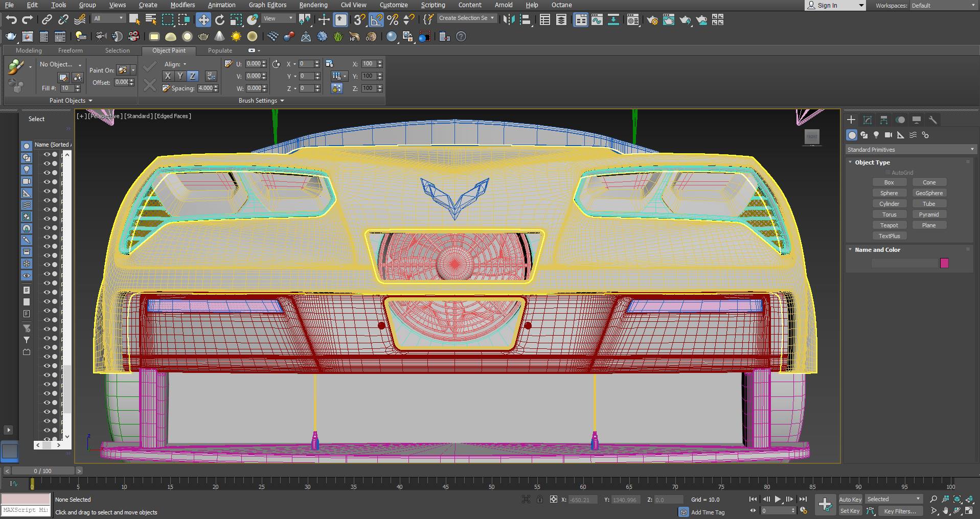The width and height of the screenshot is (980, 519).
Task: Open the Align tool
Action: tap(525, 20)
